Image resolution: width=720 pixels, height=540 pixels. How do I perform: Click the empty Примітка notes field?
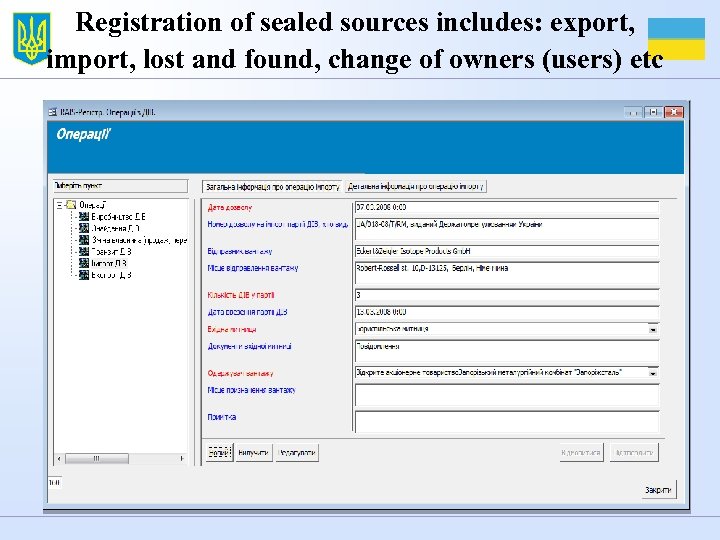[507, 422]
